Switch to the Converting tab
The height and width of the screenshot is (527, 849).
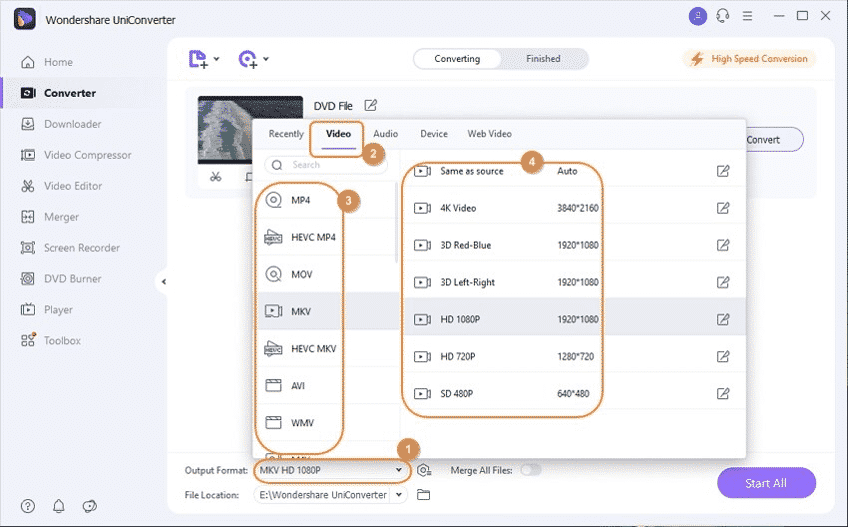pos(457,58)
